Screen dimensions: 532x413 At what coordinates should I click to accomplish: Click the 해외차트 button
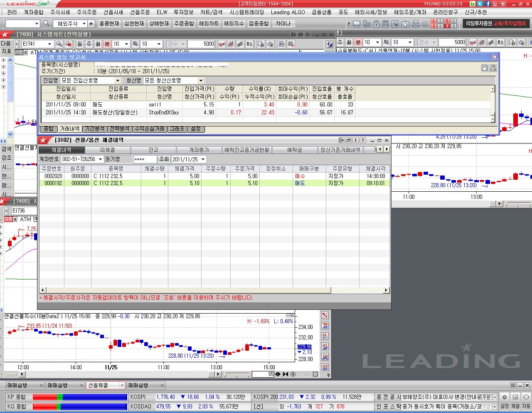pyautogui.click(x=209, y=24)
